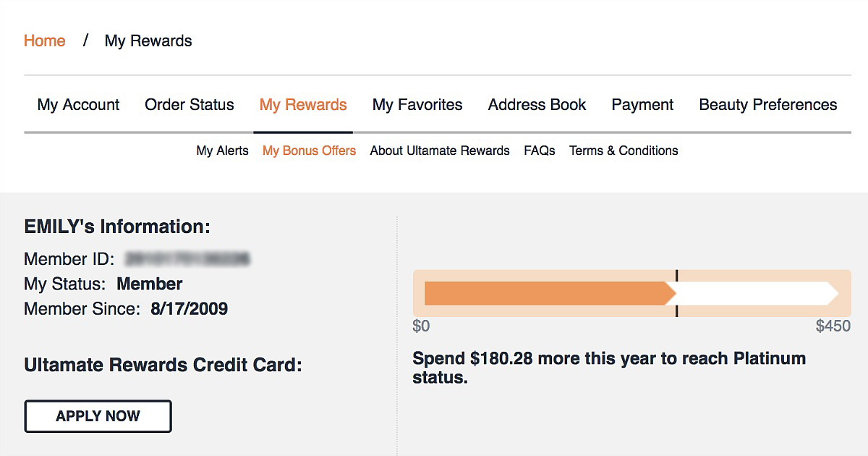The height and width of the screenshot is (456, 868).
Task: Click the FAQs link
Action: tap(540, 151)
